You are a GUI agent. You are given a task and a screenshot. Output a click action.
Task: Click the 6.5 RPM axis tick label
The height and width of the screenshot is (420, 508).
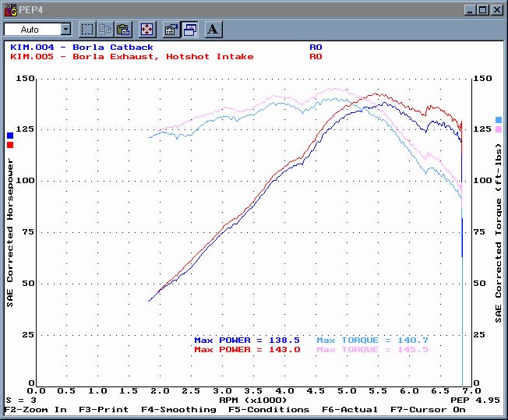tap(440, 391)
